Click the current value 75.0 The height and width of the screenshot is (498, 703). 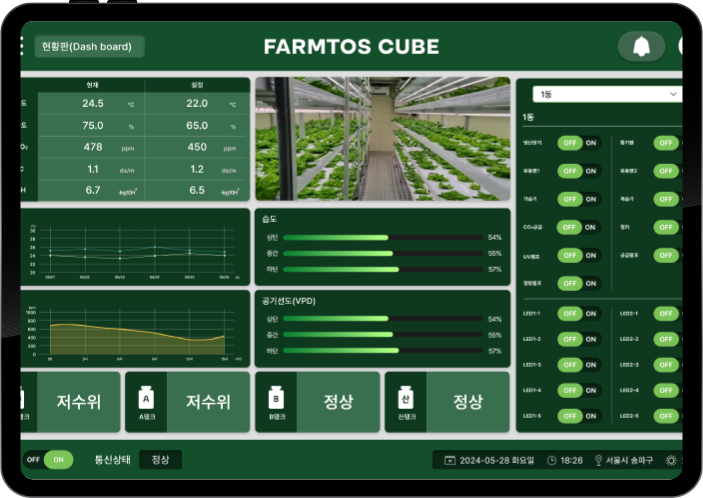pos(93,126)
